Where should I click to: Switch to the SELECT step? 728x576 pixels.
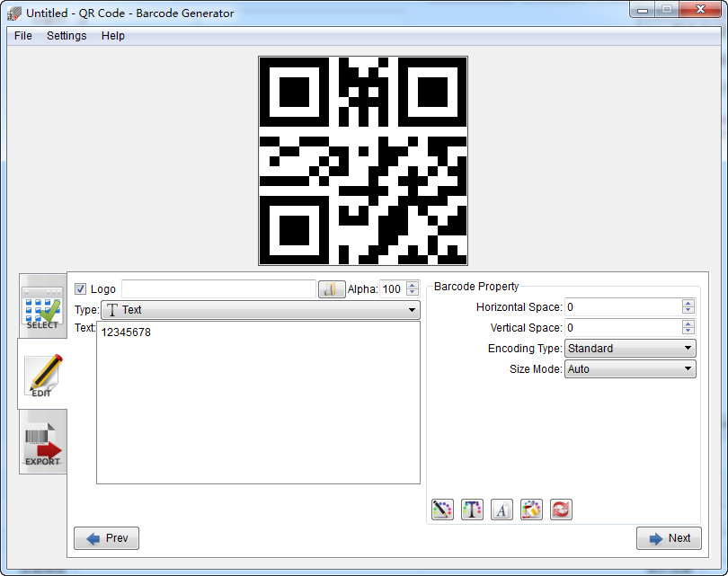click(x=42, y=306)
